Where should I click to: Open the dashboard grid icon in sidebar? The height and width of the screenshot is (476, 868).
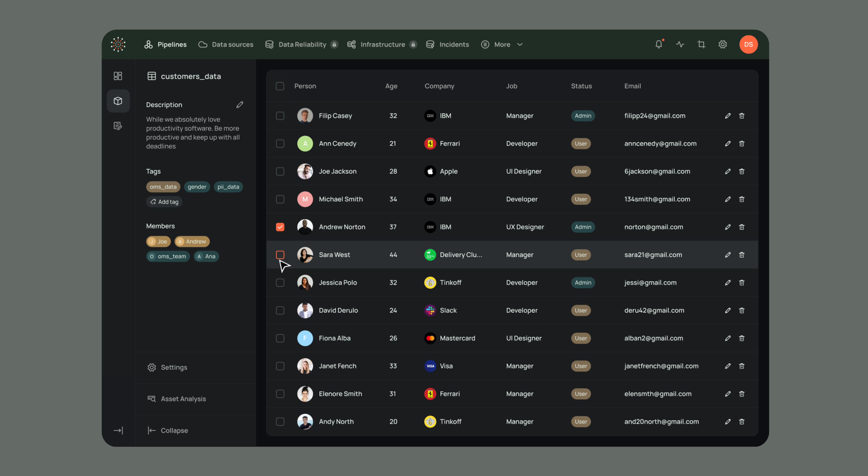(118, 76)
